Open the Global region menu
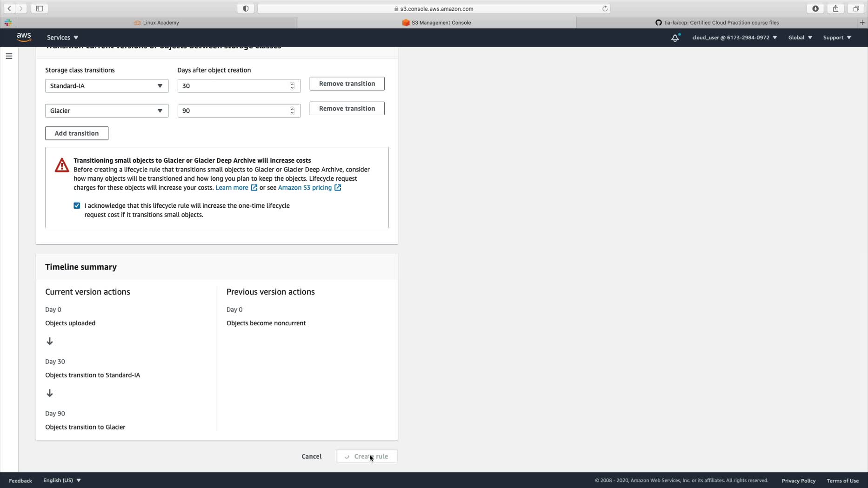Screen dimensions: 868x488 pos(800,38)
